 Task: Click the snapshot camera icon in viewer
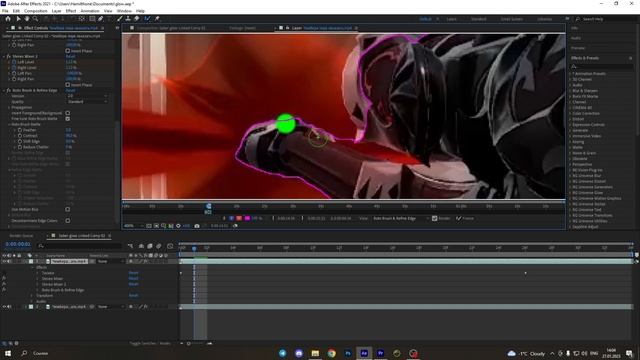point(197,226)
